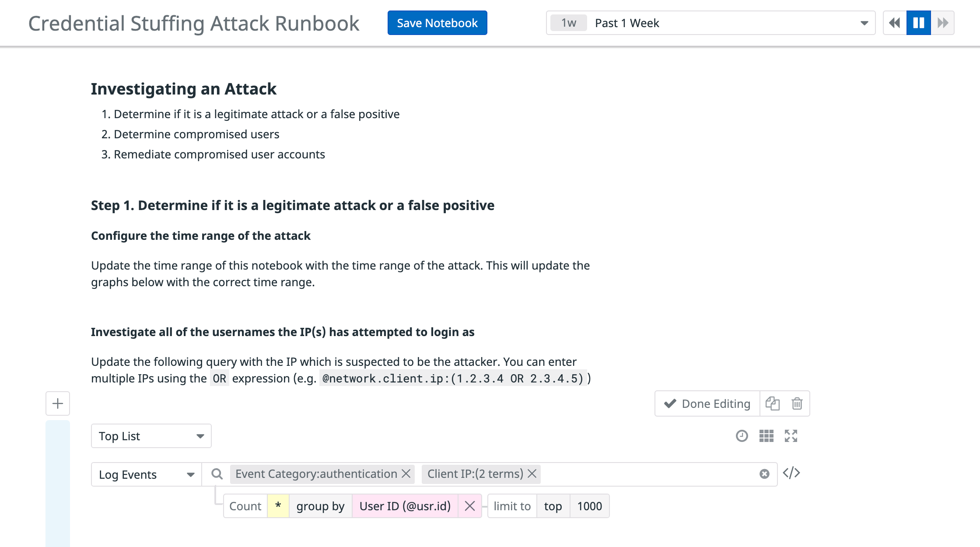Viewport: 980px width, 547px height.
Task: Duplicate the cell with the copy icon
Action: (x=773, y=403)
